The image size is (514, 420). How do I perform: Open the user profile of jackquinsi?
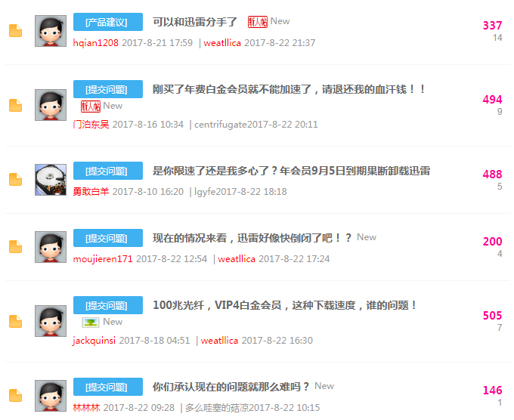pyautogui.click(x=94, y=341)
